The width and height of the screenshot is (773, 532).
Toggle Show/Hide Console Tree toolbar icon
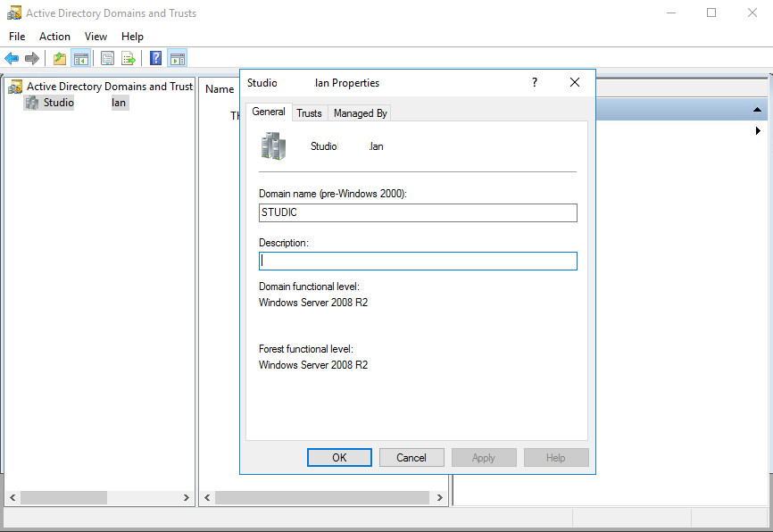pos(81,59)
